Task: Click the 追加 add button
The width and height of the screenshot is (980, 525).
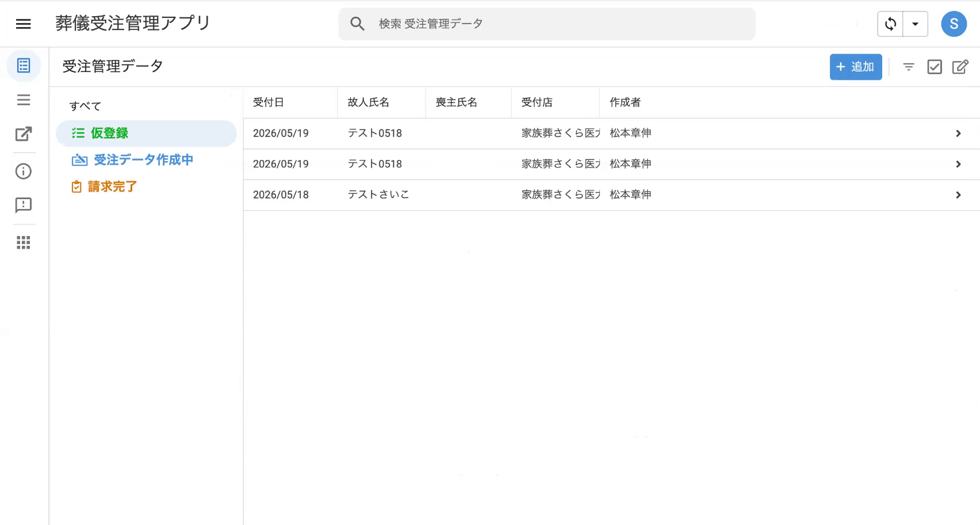Action: click(x=855, y=67)
